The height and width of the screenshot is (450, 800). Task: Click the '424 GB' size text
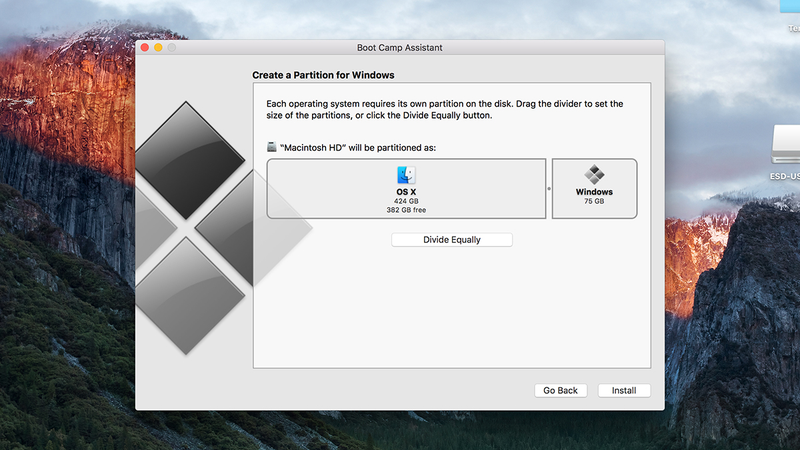tap(406, 201)
